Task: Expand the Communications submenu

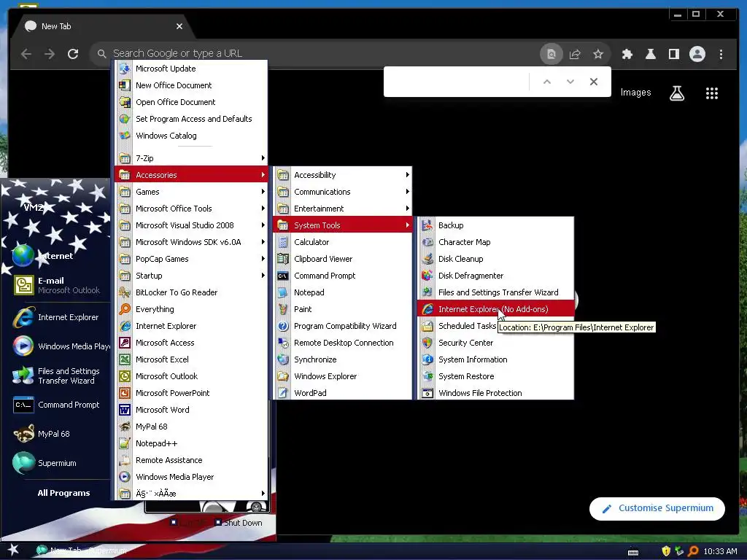Action: 343,192
